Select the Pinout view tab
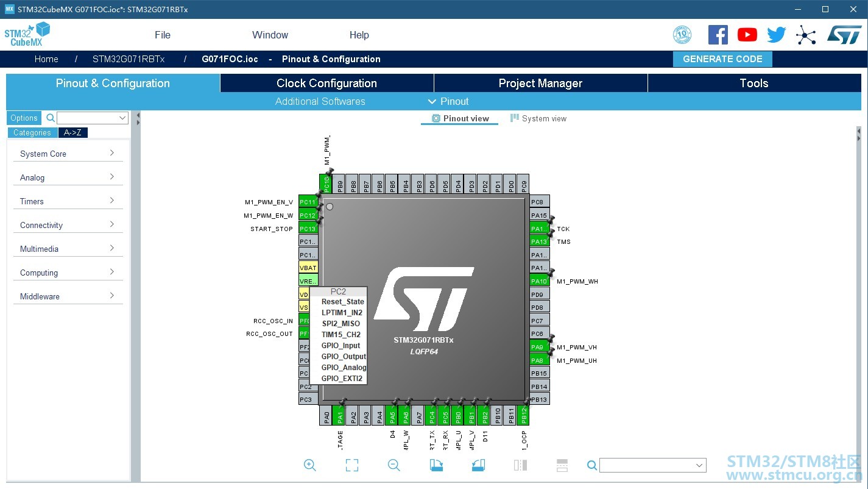This screenshot has height=489, width=868. [460, 118]
